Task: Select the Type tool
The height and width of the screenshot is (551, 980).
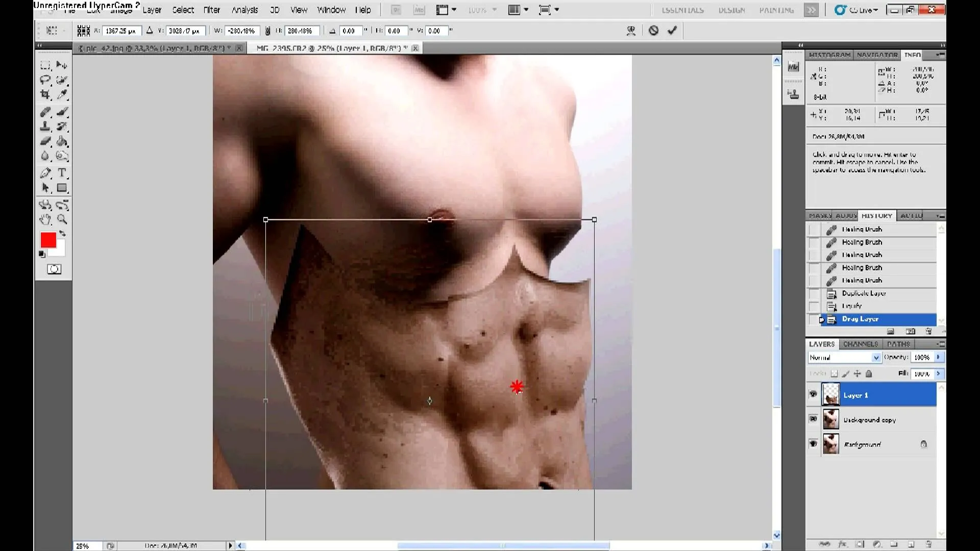Action: (x=62, y=173)
